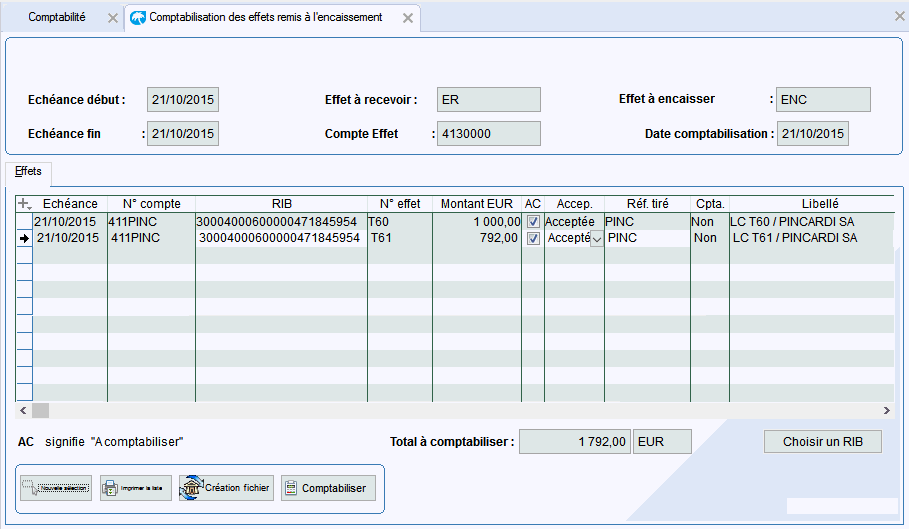
Task: Print the list with Imprimer la liste
Action: click(x=136, y=489)
